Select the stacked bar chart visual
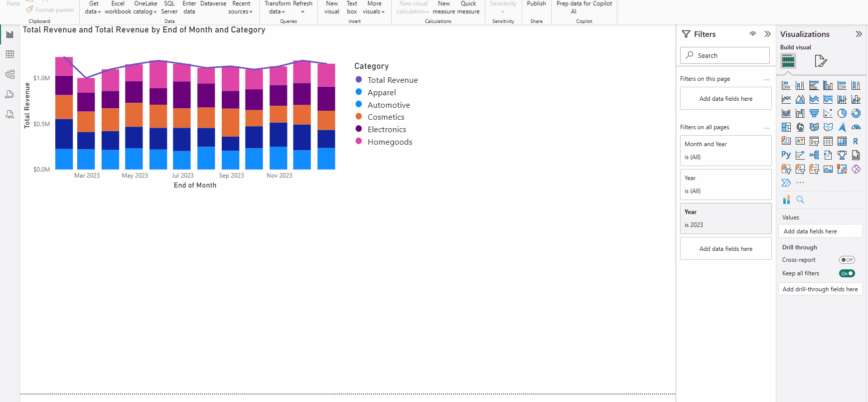Image resolution: width=868 pixels, height=402 pixels. coord(786,85)
